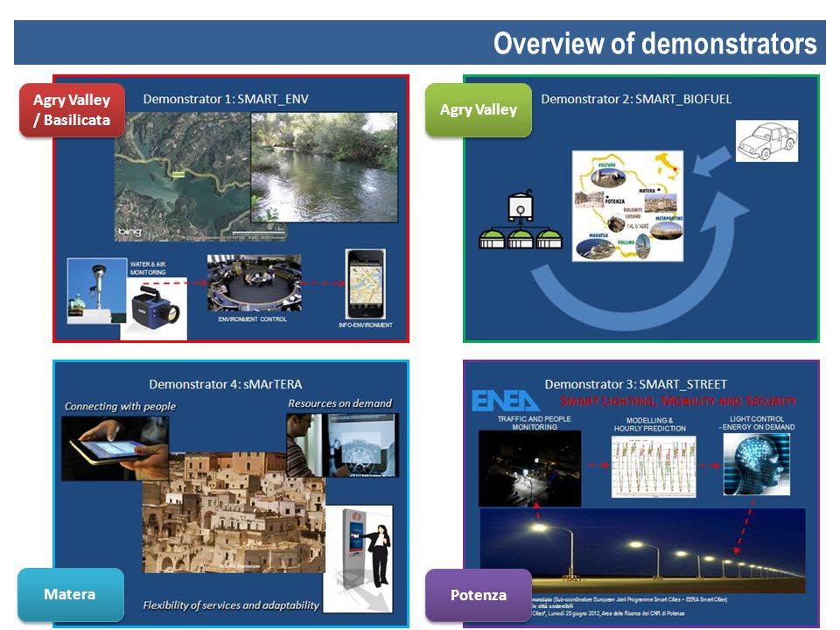Click the woman at kiosk illustration
840x630 pixels.
tap(359, 559)
